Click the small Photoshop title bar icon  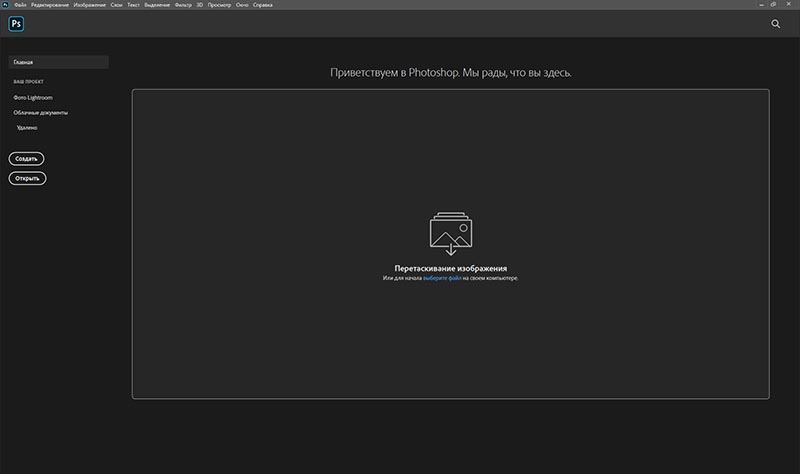pyautogui.click(x=6, y=5)
